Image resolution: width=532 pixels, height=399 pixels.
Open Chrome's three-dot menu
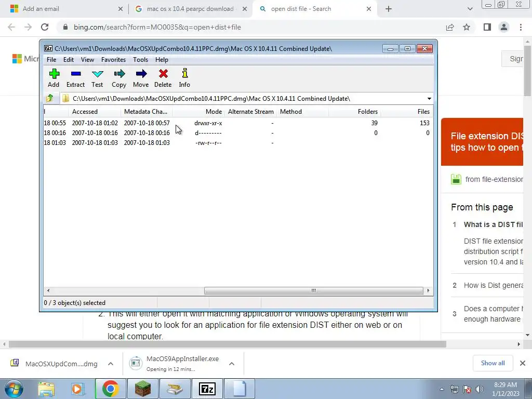[521, 27]
